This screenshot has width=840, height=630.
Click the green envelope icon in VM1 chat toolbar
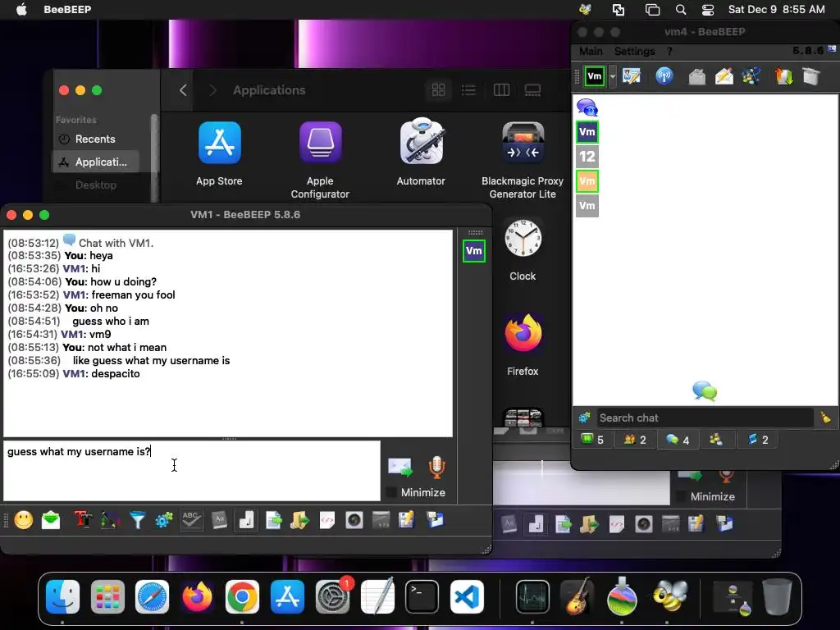[51, 520]
